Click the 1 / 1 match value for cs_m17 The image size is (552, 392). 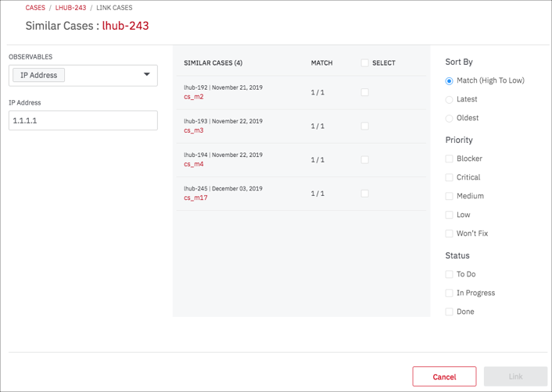click(317, 194)
